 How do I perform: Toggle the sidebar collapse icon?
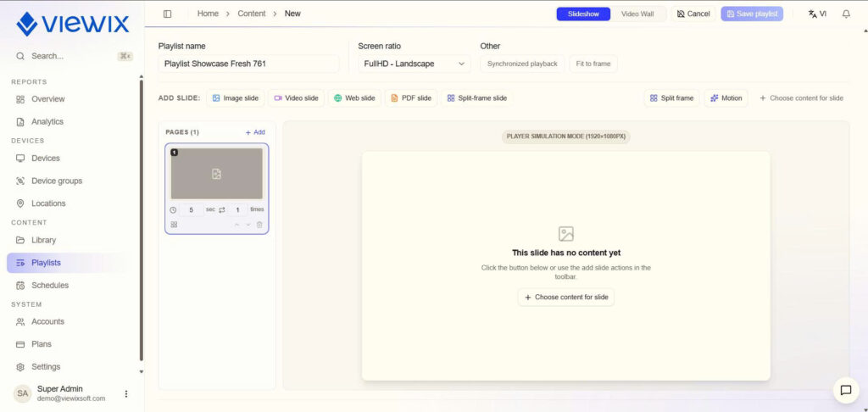(167, 14)
